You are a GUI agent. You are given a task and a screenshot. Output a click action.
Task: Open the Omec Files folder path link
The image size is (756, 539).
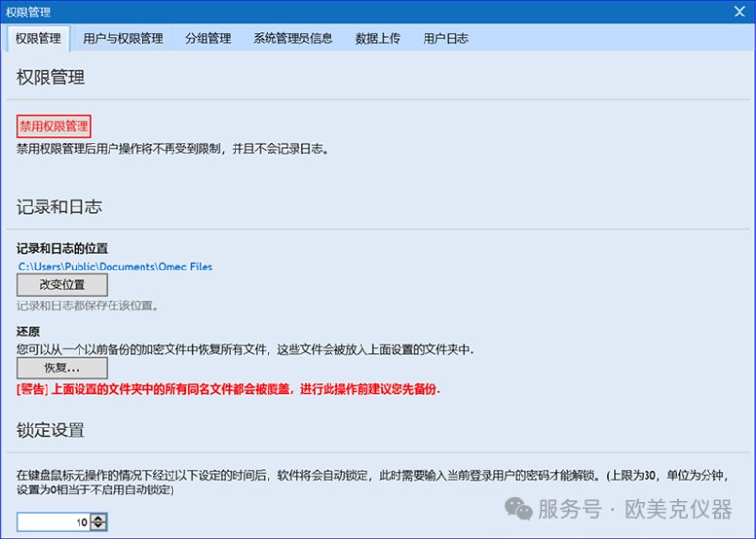pos(115,267)
